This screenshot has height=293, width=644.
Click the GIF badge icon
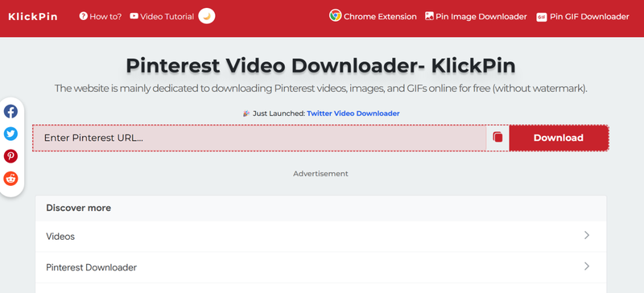coord(541,17)
